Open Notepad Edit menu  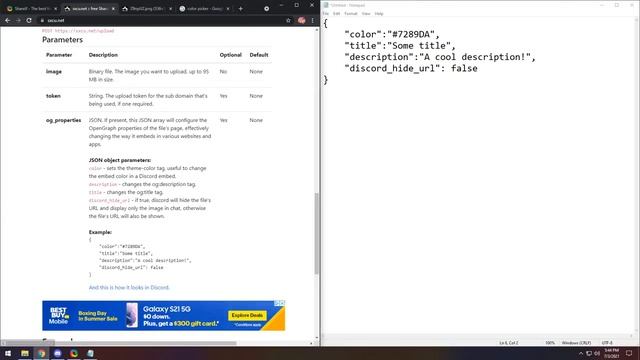[x=336, y=14]
